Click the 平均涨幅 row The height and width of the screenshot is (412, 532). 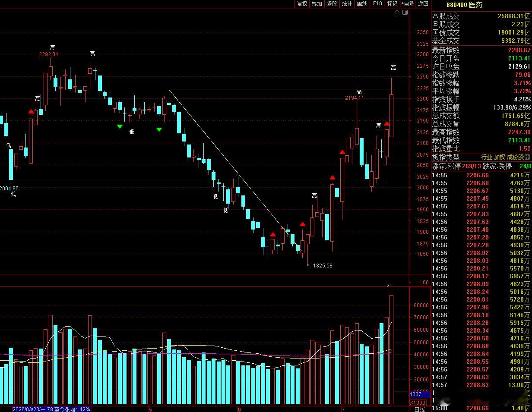click(481, 91)
